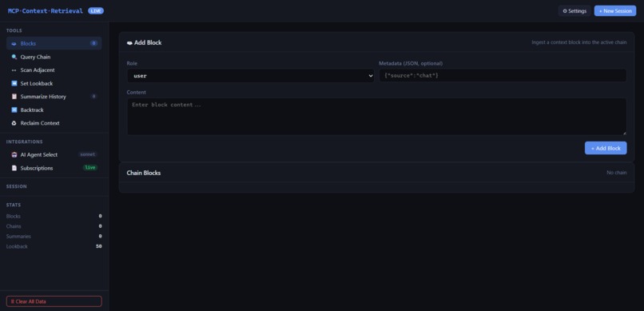Click the AI Agent Select robot icon
This screenshot has width=644, height=311.
click(x=14, y=155)
